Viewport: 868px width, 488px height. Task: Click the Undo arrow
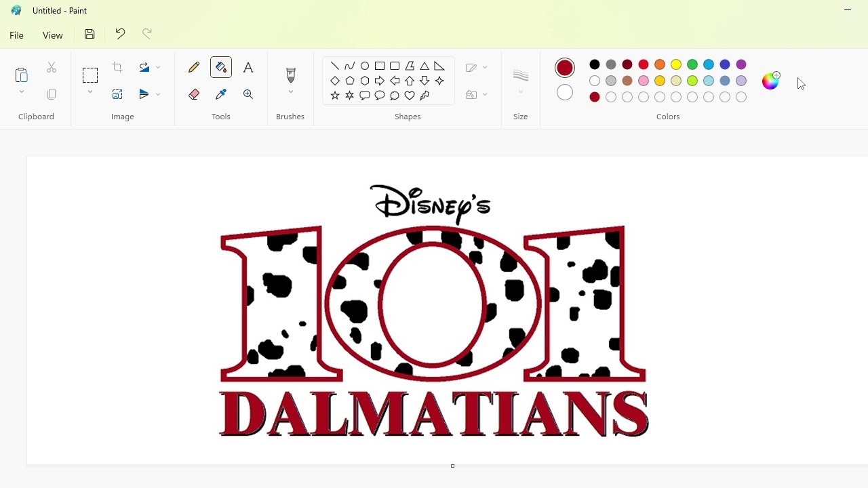(x=120, y=34)
